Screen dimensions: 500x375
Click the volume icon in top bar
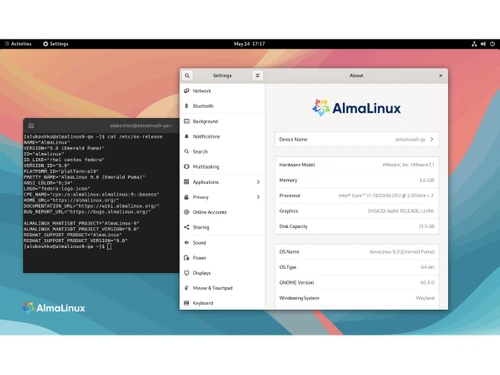point(483,44)
